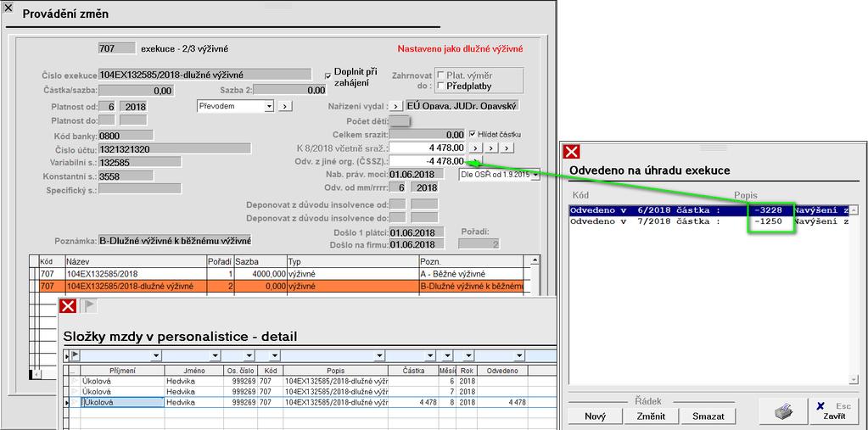This screenshot has height=430, width=868.
Task: Click the printer icon in Odvedeno window
Action: coord(782,411)
